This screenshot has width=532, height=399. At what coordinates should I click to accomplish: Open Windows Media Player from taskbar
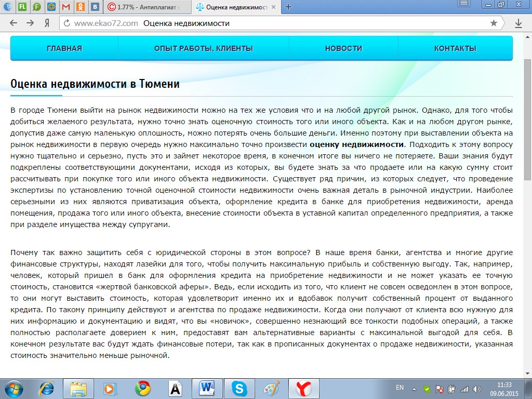[x=110, y=389]
